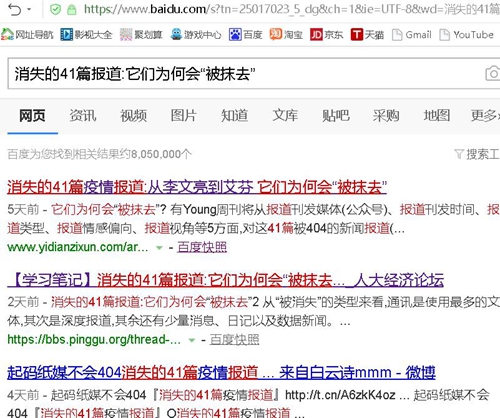This screenshot has height=418, width=500.
Task: Open 游戏中心 bookmark
Action: pyautogui.click(x=196, y=34)
